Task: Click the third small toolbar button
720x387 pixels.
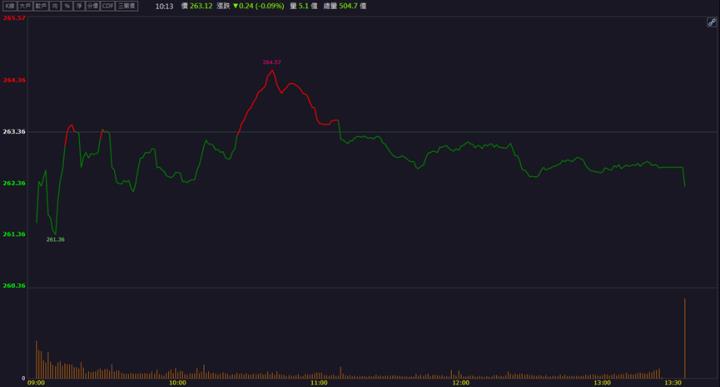Action: point(41,6)
